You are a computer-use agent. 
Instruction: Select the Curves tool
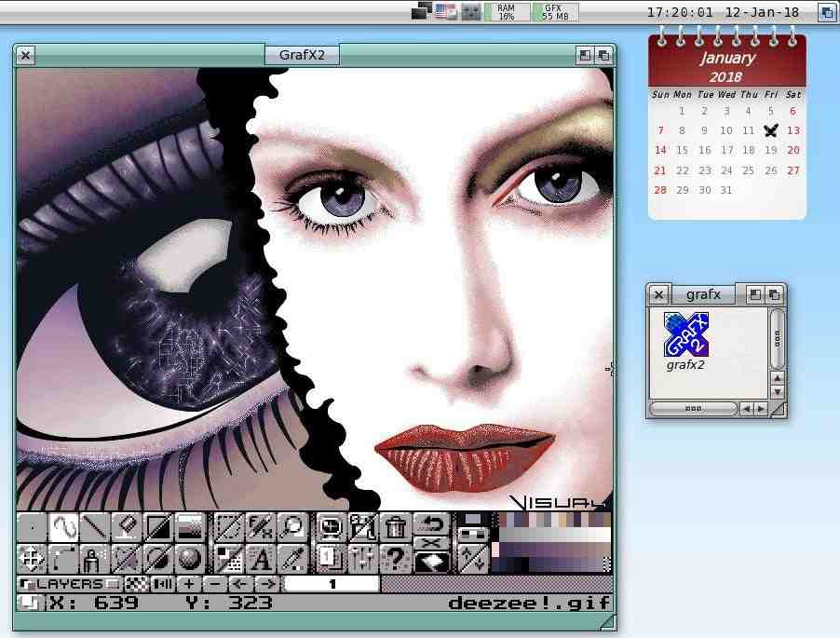coord(63,559)
